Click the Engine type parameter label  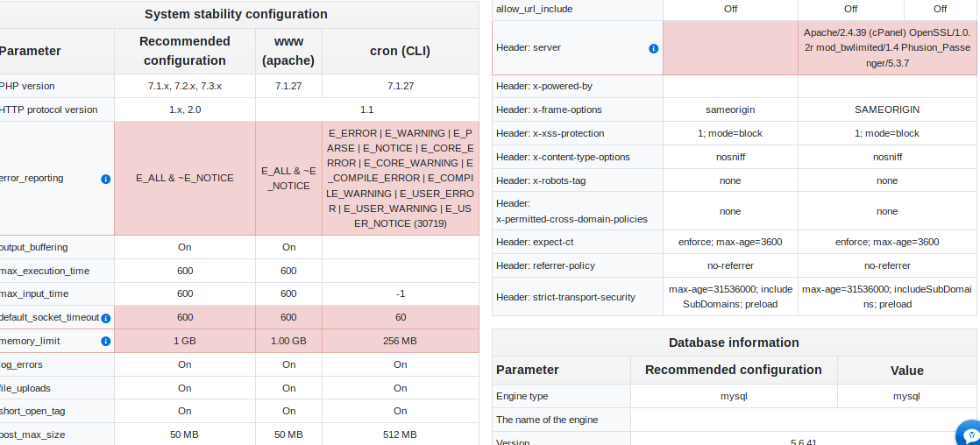(x=522, y=396)
